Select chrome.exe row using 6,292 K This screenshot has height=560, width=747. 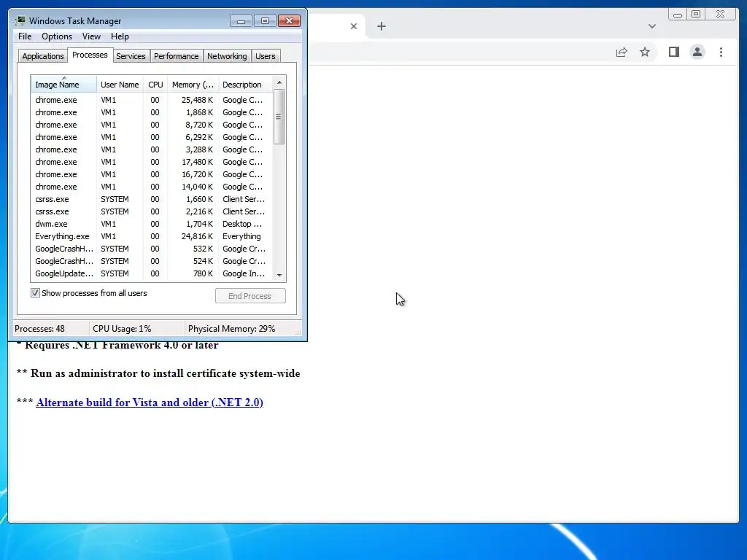(152, 137)
